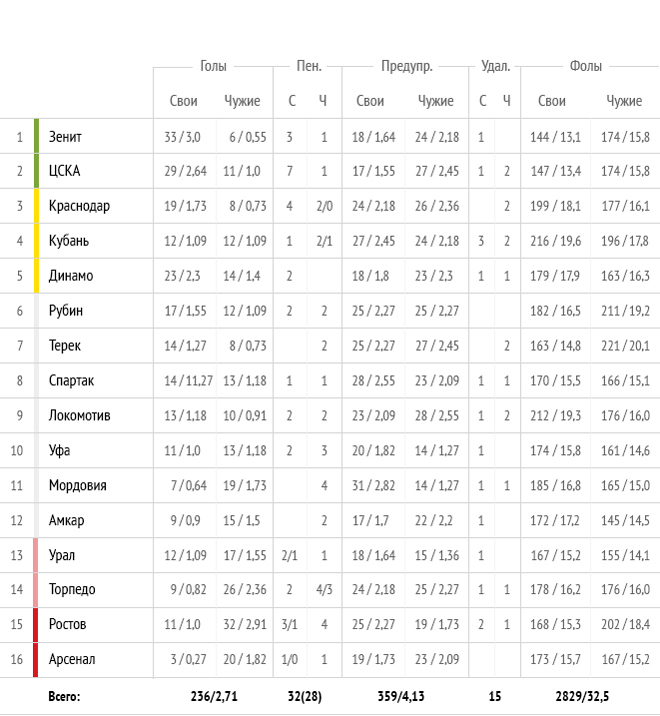Click the yellow marker beside Кубань
This screenshot has width=660, height=716.
[36, 241]
